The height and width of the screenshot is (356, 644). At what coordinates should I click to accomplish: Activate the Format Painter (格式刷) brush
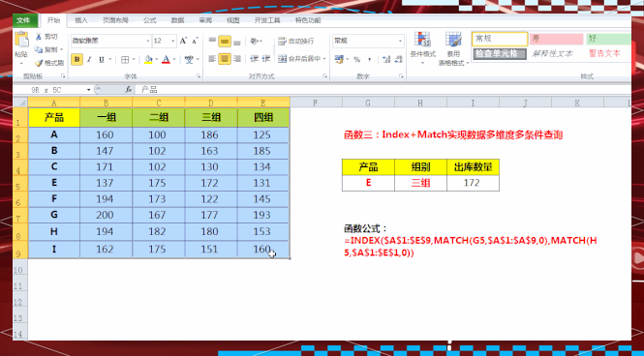coord(38,63)
